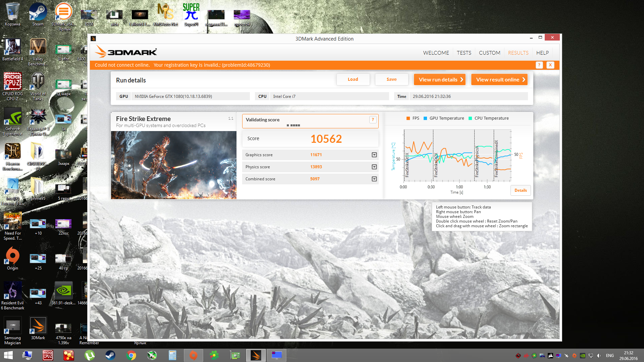Open the HELP menu tab

click(542, 53)
